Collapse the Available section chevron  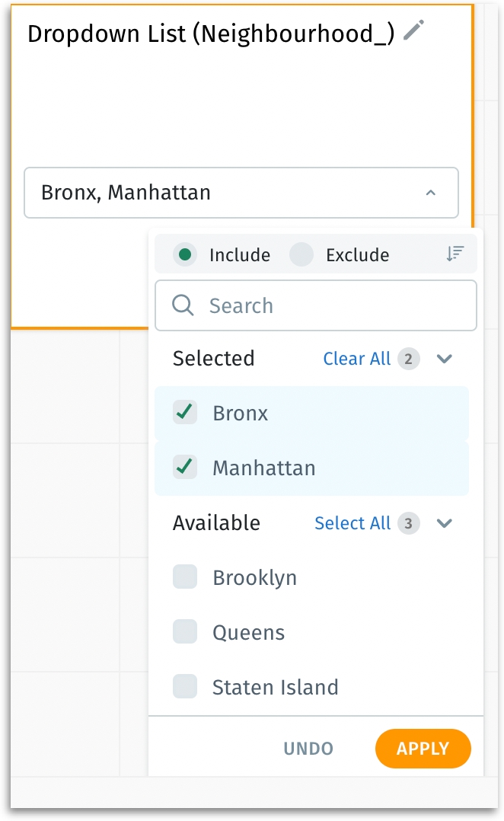(445, 523)
